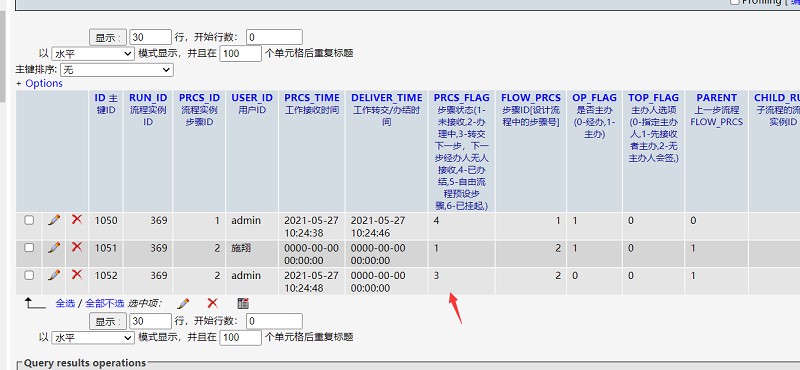
Task: Select PRCS_TIME cell 2021-05-27 10:24:38
Action: [x=311, y=227]
